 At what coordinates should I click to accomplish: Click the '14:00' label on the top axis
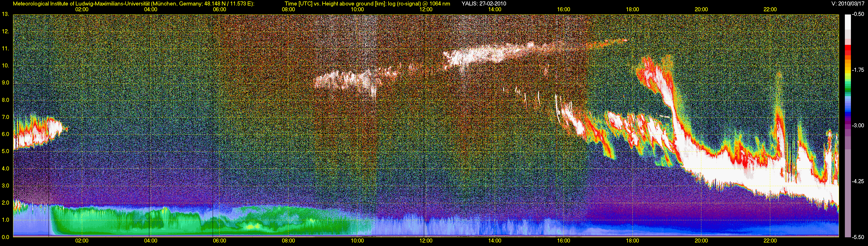point(495,10)
